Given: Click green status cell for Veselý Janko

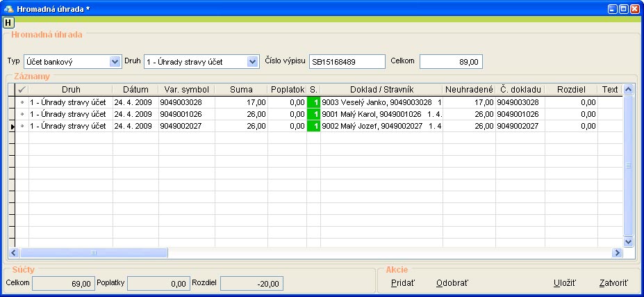Looking at the screenshot, I should pyautogui.click(x=313, y=102).
